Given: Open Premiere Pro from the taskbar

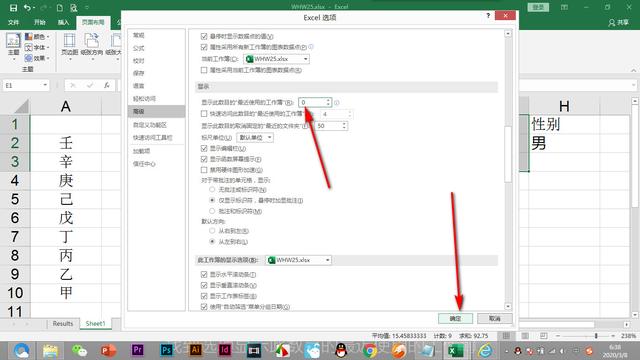Looking at the screenshot, I should (138, 350).
